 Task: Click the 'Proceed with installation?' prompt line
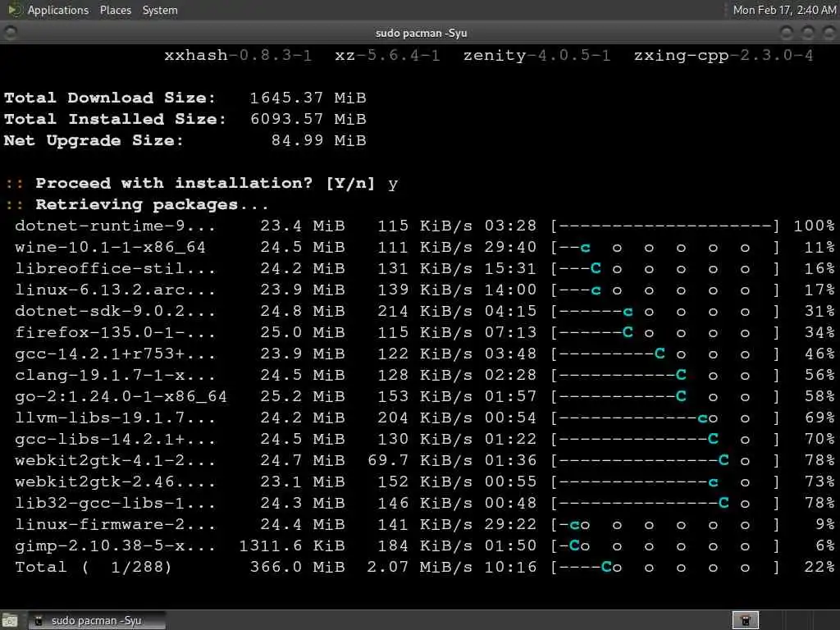(x=202, y=183)
